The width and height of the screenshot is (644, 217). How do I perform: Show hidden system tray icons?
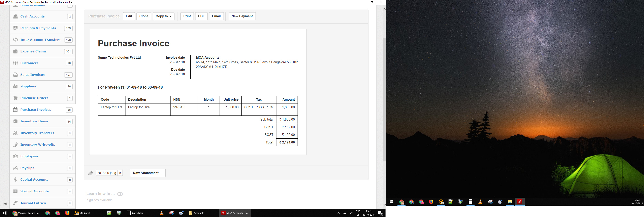(x=338, y=213)
